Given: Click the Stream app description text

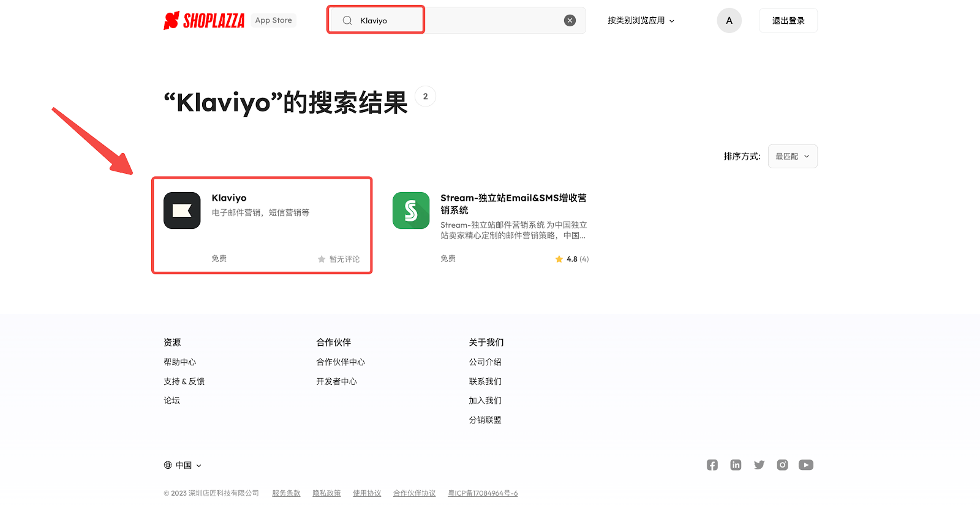Looking at the screenshot, I should pyautogui.click(x=514, y=230).
